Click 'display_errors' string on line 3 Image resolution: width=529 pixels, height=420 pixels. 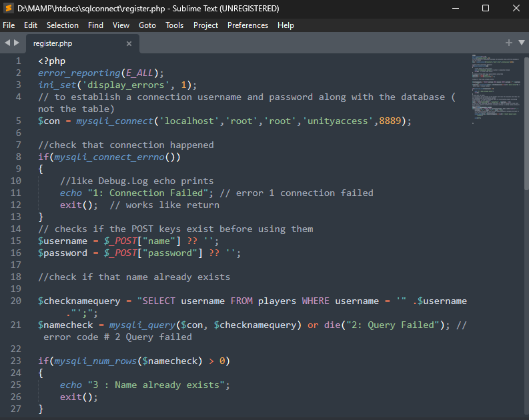point(126,85)
